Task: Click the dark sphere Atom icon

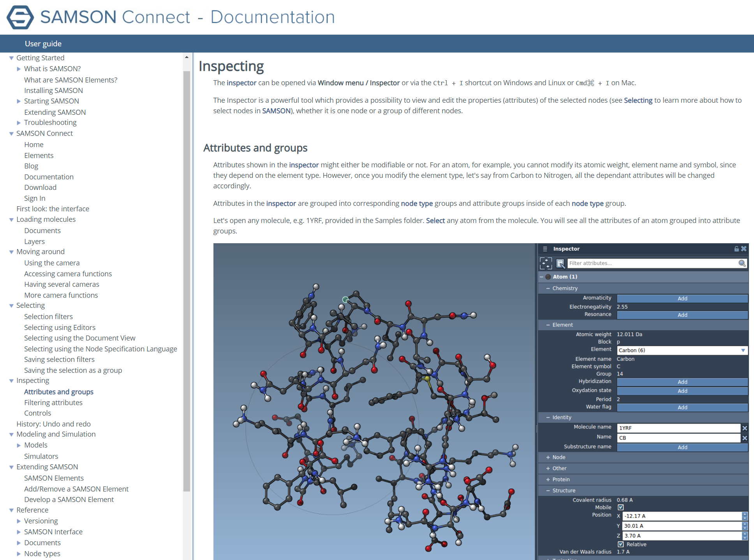Action: coord(548,277)
